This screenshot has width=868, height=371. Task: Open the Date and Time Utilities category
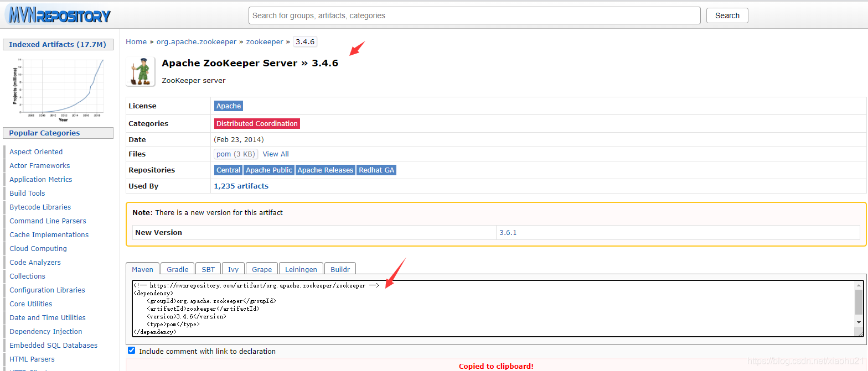[48, 317]
